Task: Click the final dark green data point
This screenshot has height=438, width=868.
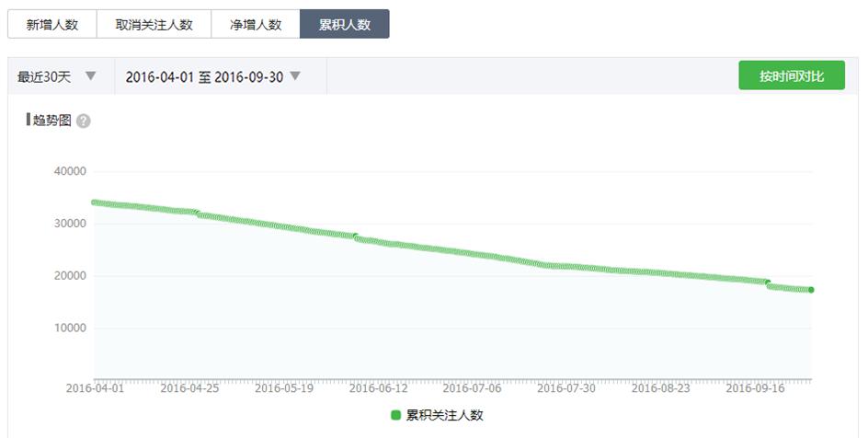Action: click(x=811, y=290)
